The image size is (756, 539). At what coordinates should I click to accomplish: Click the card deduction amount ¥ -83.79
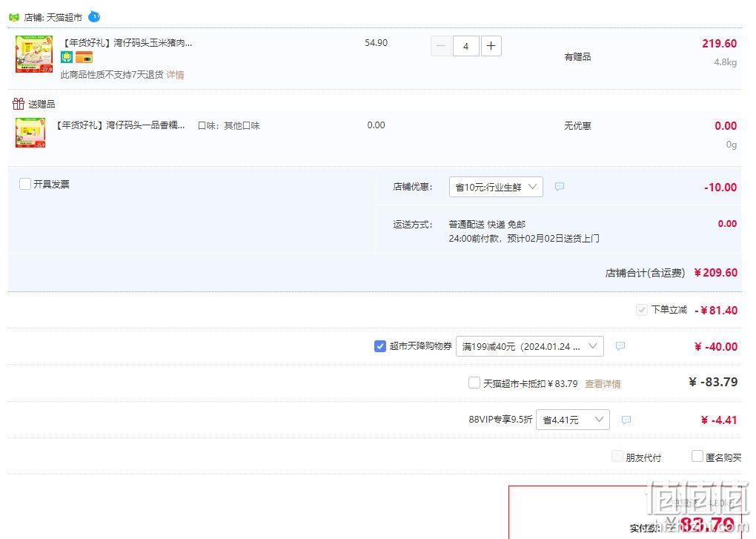(713, 383)
